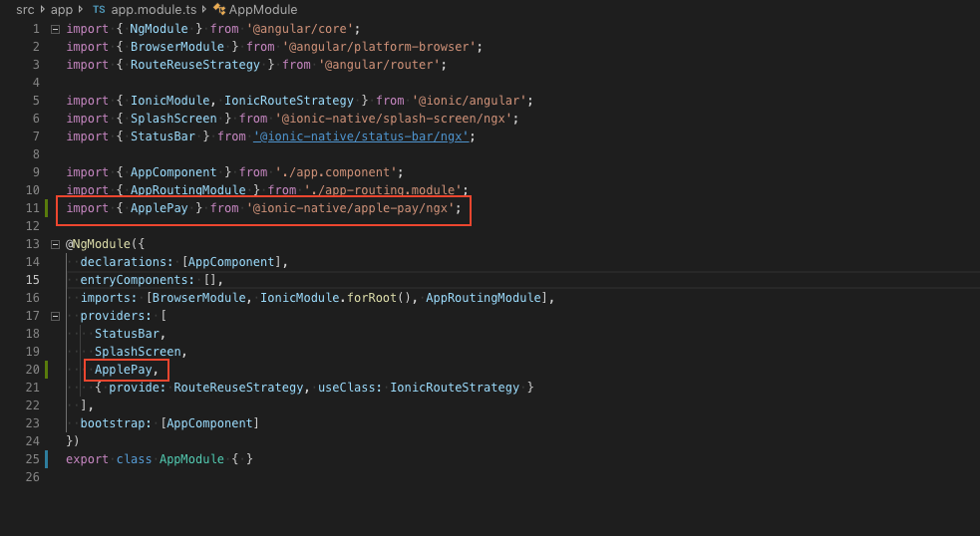Click SplashScreen in the line 6 import

coord(173,119)
